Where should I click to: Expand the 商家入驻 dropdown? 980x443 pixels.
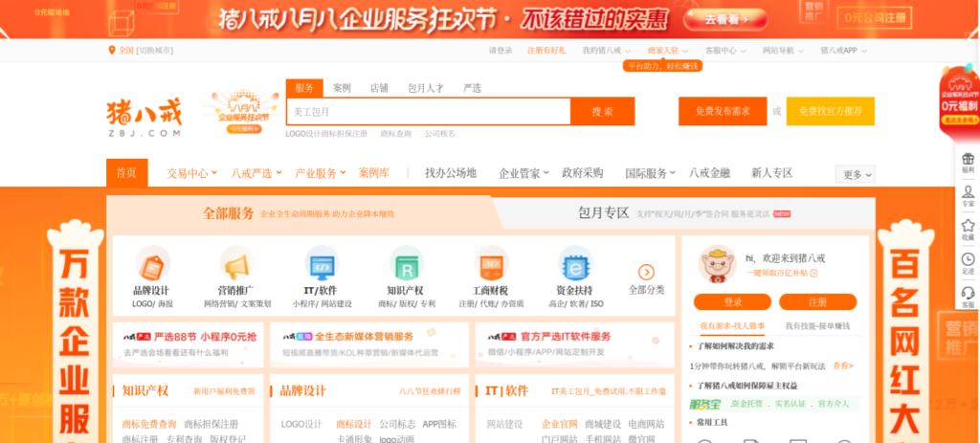click(667, 51)
